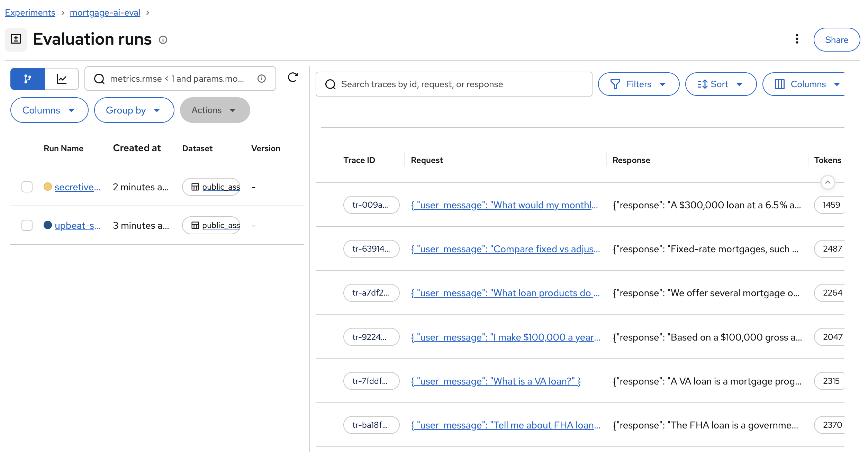Click the evaluation runs page icon
Viewport: 868px width, 452px height.
tap(16, 39)
